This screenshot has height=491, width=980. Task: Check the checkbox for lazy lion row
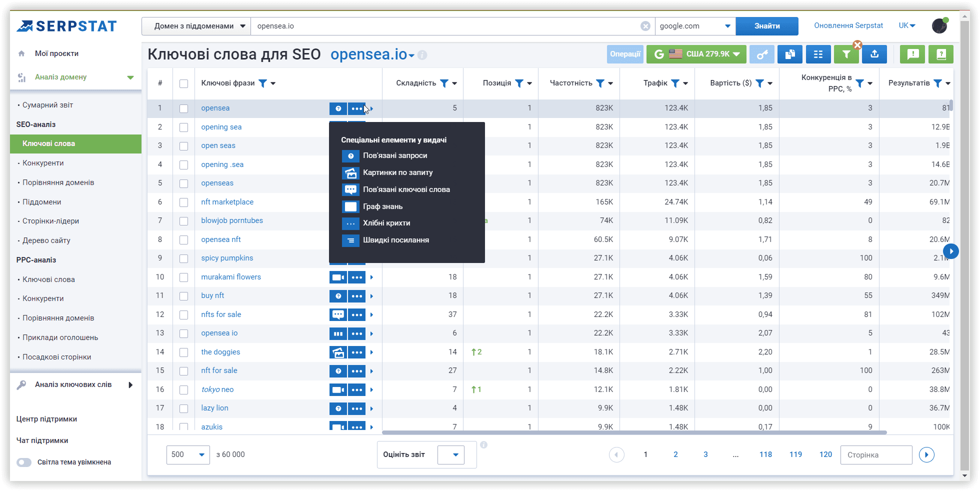[x=184, y=408]
